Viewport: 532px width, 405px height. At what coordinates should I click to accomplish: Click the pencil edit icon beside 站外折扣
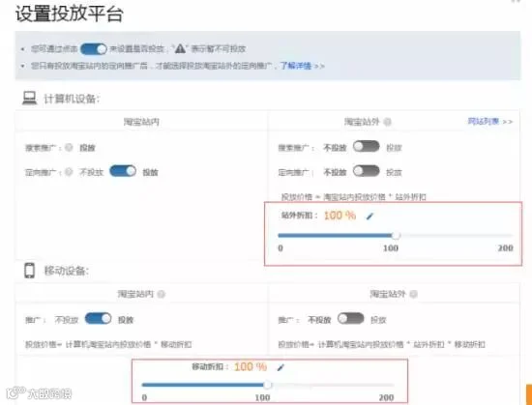(x=369, y=216)
